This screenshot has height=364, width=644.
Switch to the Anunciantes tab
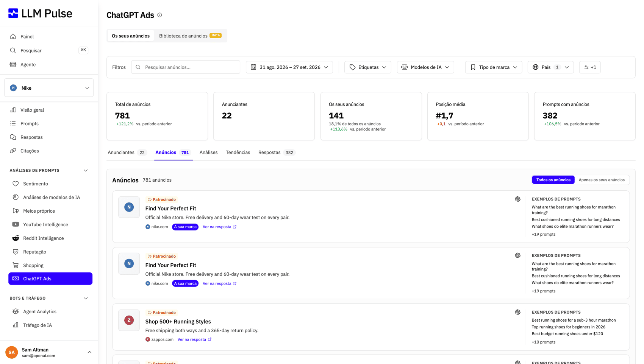coord(127,152)
